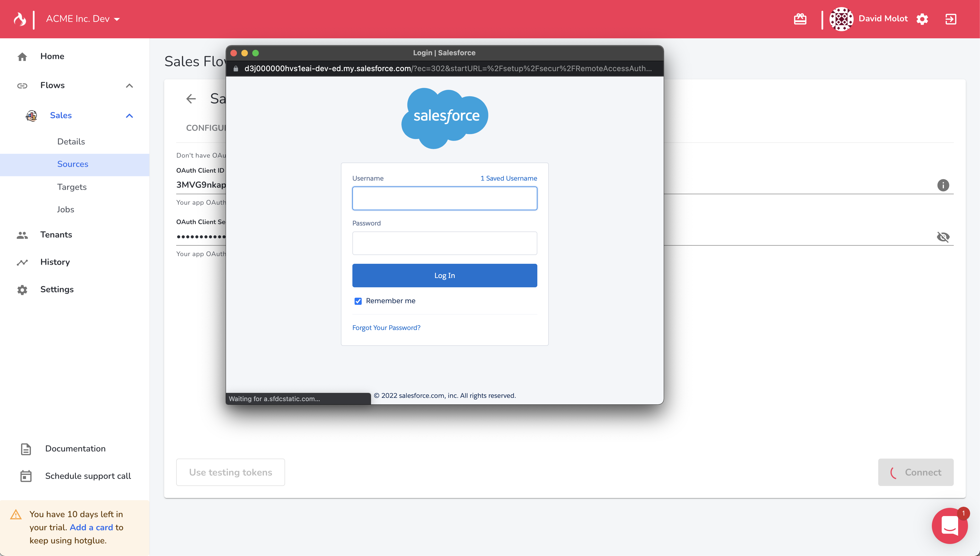The image size is (980, 556).
Task: Click the Forgot Your Password link
Action: point(386,328)
